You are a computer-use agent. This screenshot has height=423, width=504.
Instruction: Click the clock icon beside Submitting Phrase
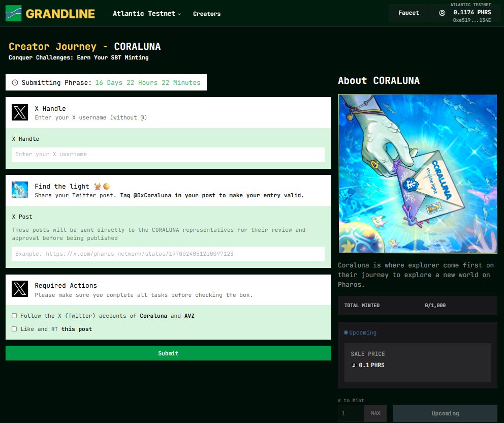point(15,83)
